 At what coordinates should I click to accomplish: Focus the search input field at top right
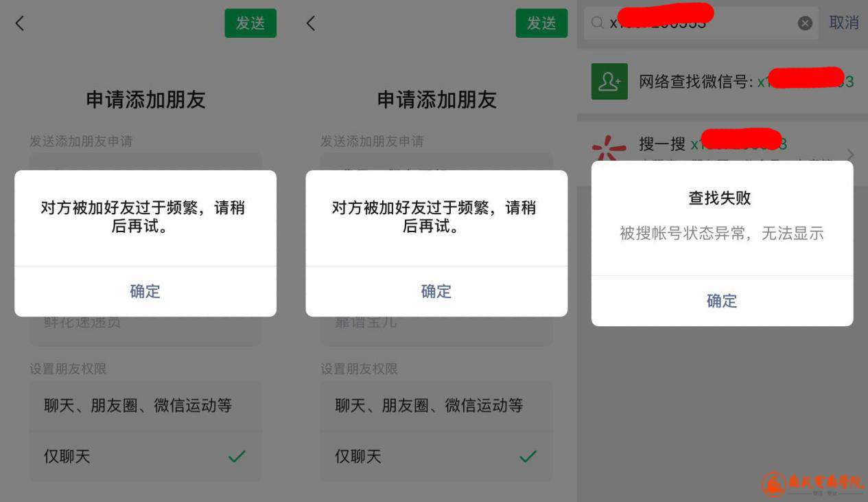tap(701, 23)
